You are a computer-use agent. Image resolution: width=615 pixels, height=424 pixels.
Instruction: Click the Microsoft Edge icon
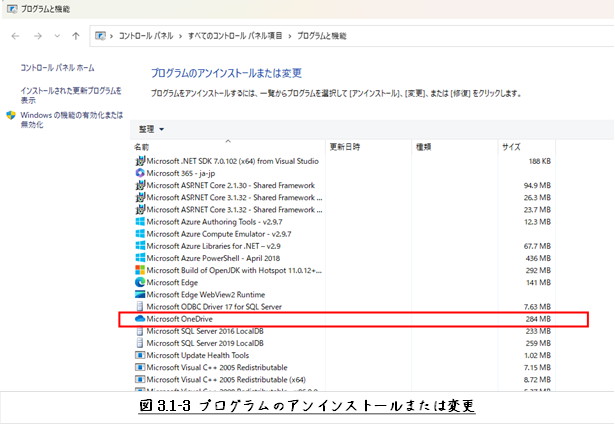pyautogui.click(x=140, y=282)
